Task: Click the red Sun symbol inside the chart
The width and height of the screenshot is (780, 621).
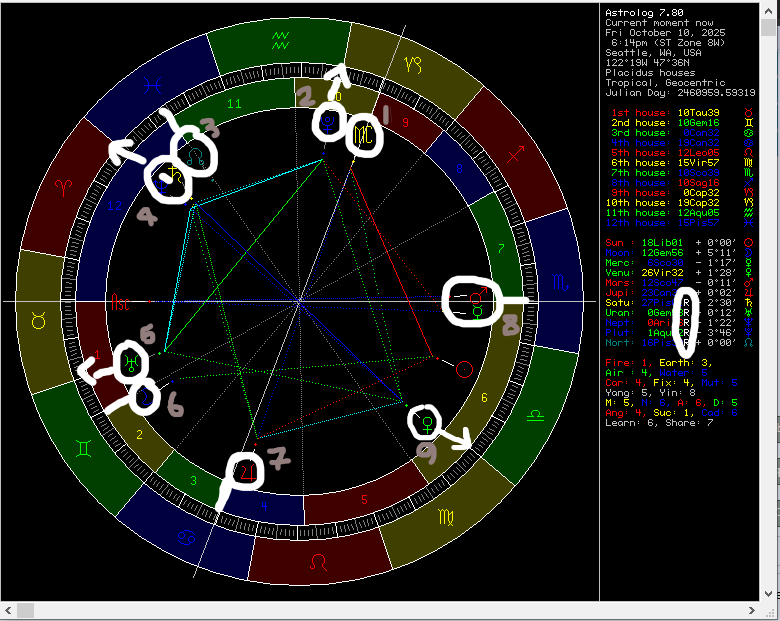Action: coord(463,369)
